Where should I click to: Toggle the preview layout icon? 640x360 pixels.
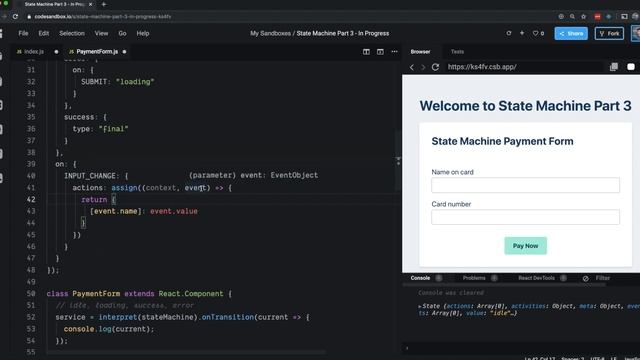tap(380, 52)
